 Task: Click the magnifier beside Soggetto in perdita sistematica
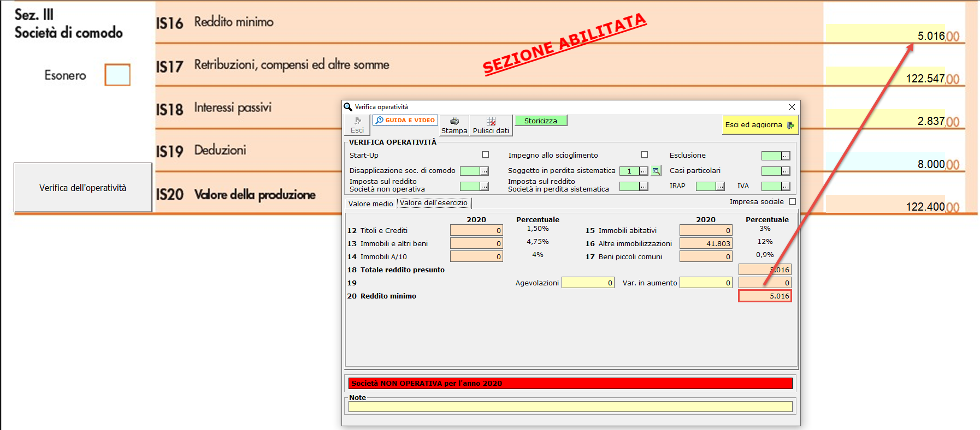coord(656,171)
